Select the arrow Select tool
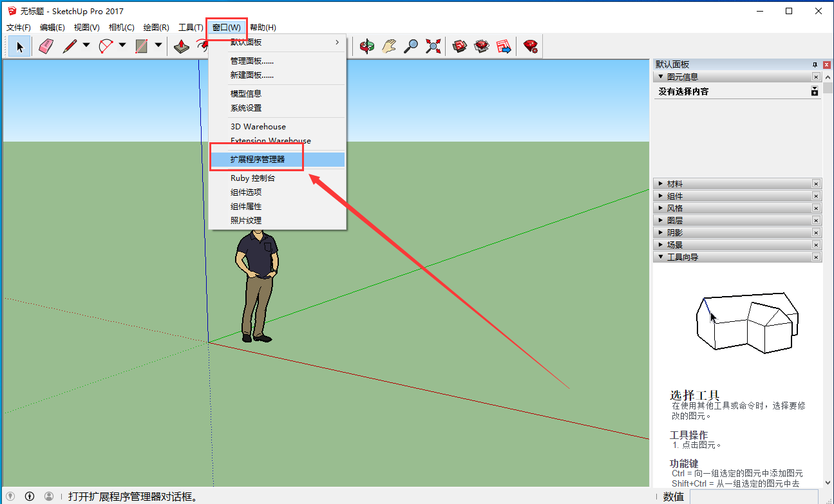 click(19, 46)
